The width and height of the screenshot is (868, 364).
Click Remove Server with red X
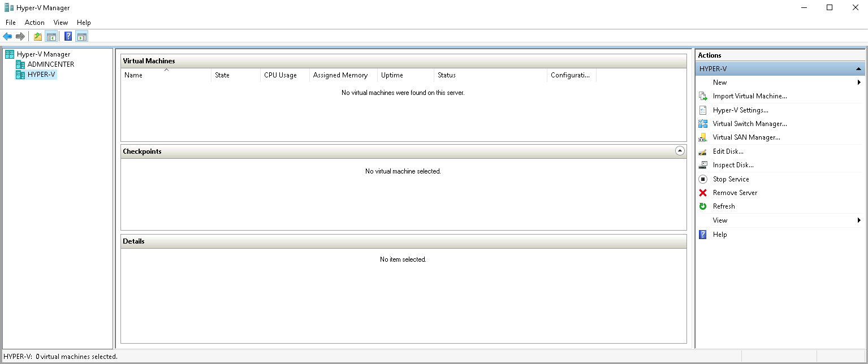735,193
